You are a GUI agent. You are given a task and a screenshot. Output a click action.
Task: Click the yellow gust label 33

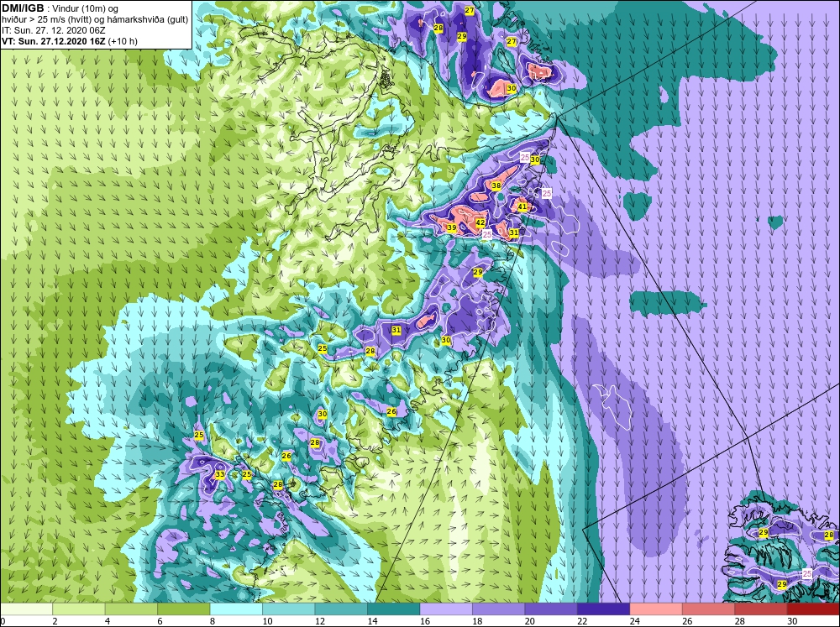(x=219, y=474)
